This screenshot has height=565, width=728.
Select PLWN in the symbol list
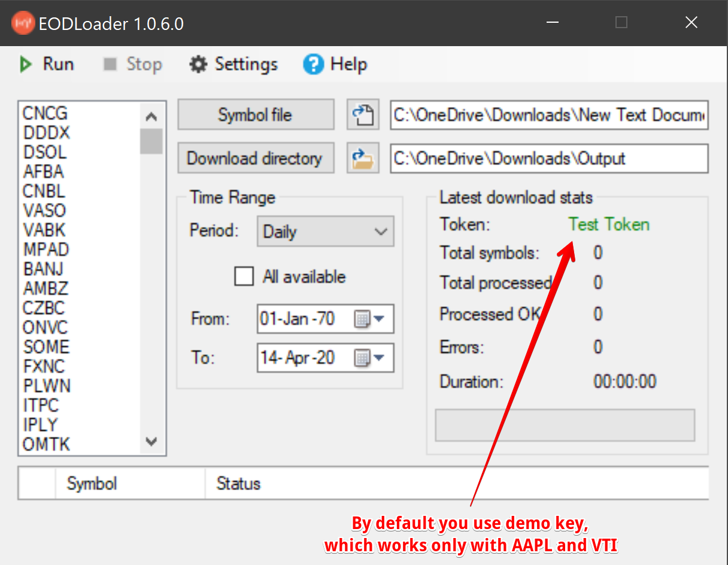tap(47, 386)
